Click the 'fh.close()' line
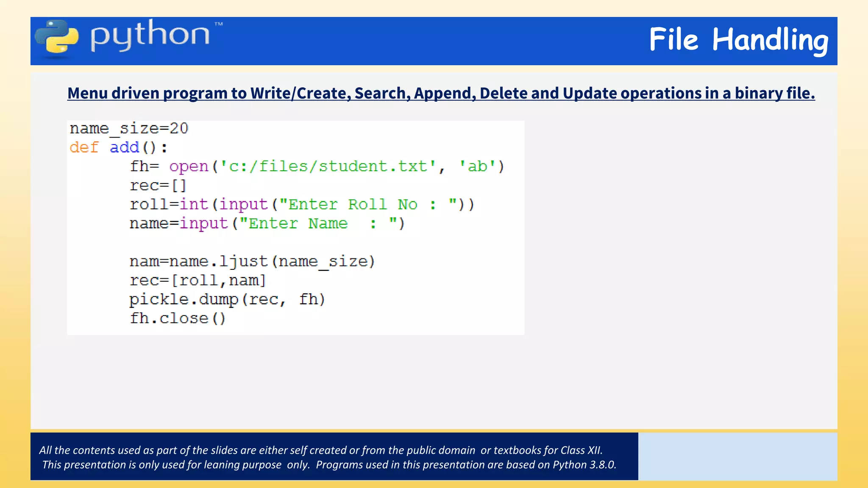This screenshot has width=868, height=488. coord(178,319)
